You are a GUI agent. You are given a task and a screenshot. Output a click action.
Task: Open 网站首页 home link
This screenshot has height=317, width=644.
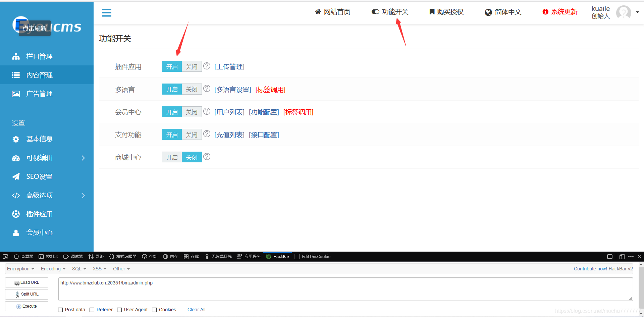(x=332, y=12)
